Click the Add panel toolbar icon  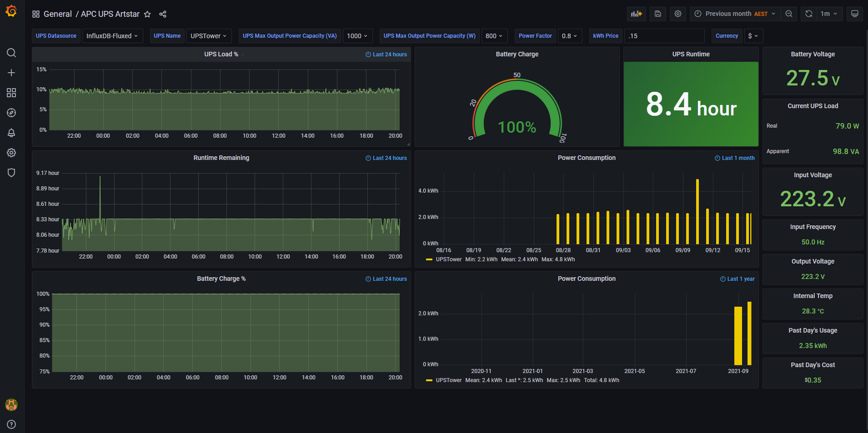click(x=636, y=14)
